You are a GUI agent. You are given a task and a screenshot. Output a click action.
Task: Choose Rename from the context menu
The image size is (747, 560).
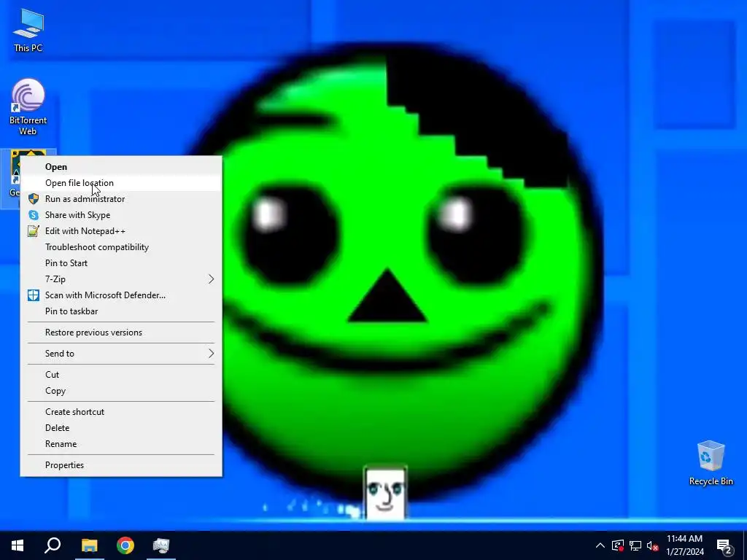[121, 444]
